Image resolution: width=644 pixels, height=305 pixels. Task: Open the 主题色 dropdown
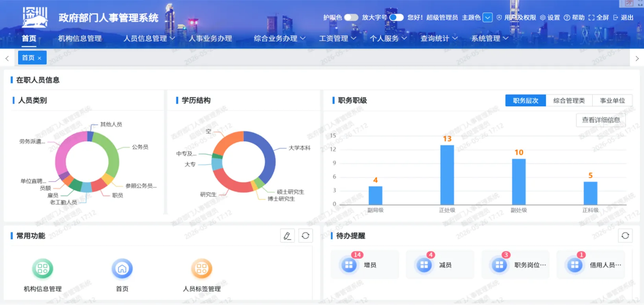[x=487, y=17]
